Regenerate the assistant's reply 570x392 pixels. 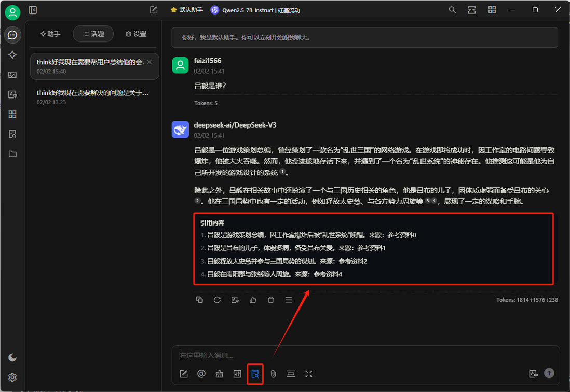[217, 300]
